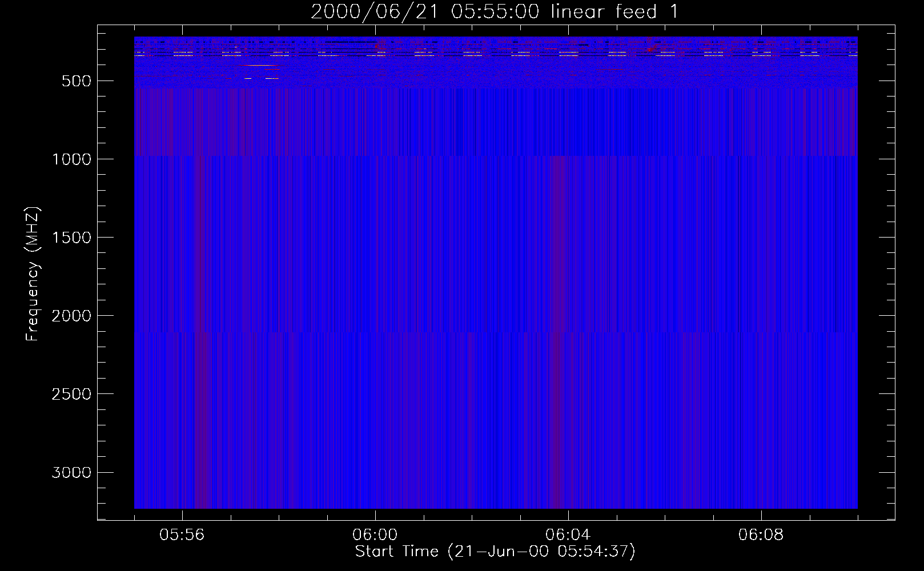The image size is (924, 571).
Task: Click the 1500 frequency tick label
Action: 71,238
